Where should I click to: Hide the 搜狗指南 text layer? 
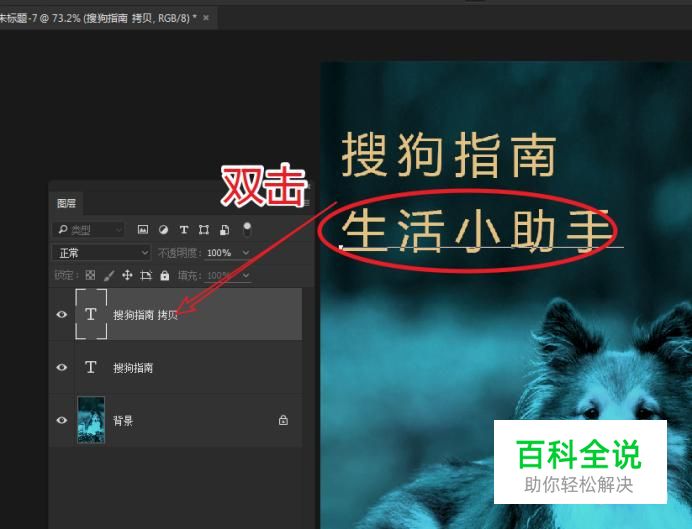click(x=62, y=367)
